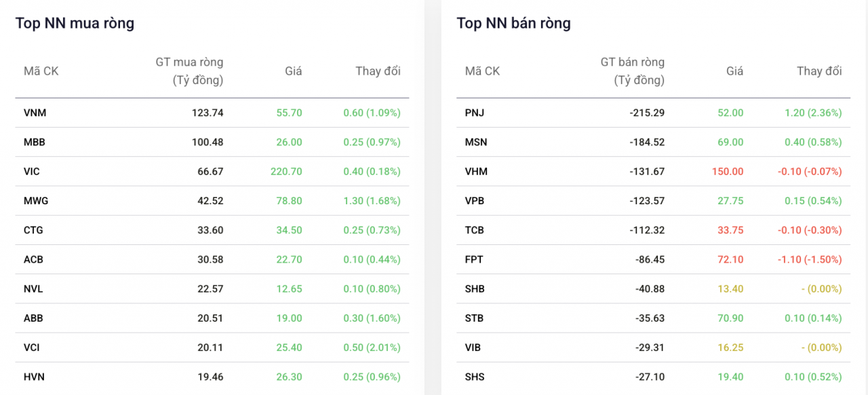Viewport: 868px width, 395px height.
Task: Select the 123.74 net buy value for VNM
Action: point(208,113)
